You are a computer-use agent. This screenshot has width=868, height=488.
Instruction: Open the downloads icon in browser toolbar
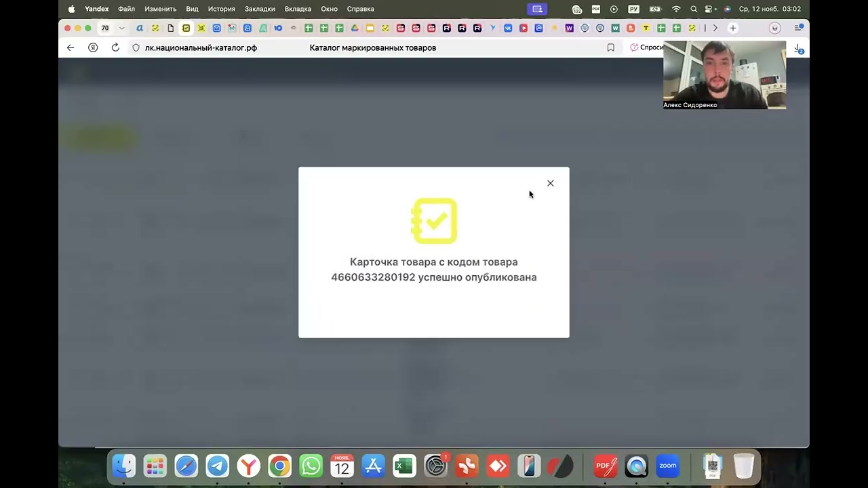[x=799, y=49]
